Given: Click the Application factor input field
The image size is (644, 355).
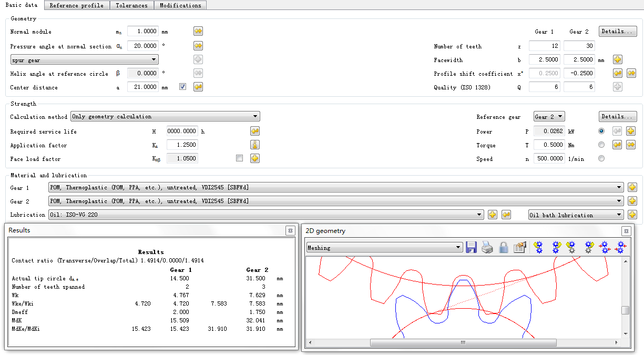Looking at the screenshot, I should tap(182, 145).
